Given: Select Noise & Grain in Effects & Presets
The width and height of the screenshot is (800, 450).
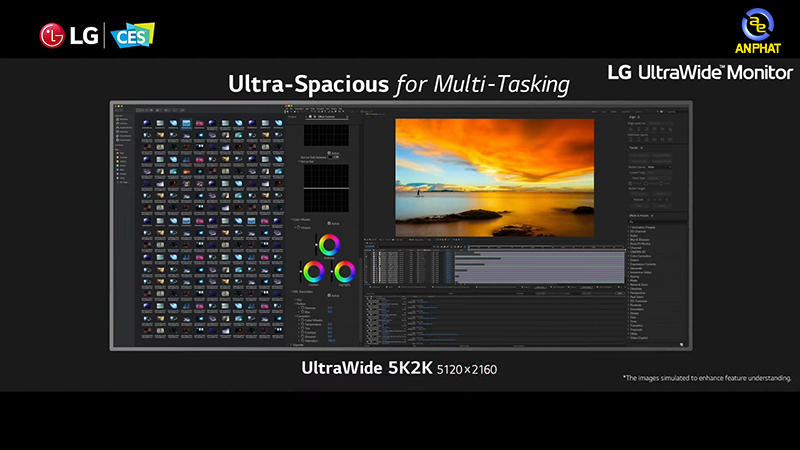Looking at the screenshot, I should point(639,285).
